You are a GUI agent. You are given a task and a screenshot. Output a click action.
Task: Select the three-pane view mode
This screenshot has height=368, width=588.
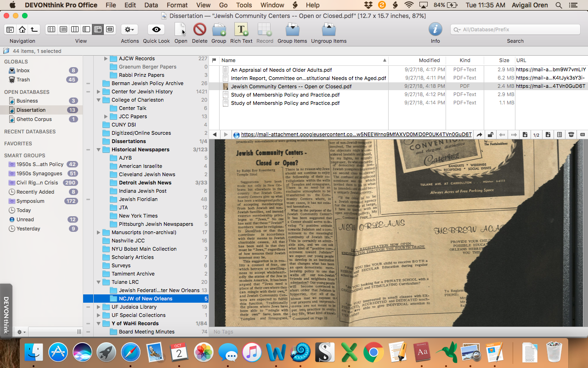point(98,29)
